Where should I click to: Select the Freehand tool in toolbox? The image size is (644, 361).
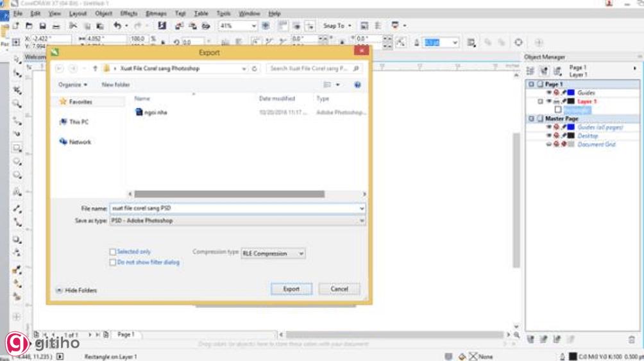point(17,121)
